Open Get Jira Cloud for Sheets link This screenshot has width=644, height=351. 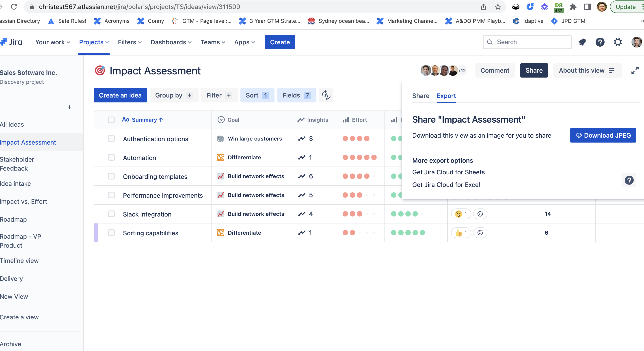point(448,172)
